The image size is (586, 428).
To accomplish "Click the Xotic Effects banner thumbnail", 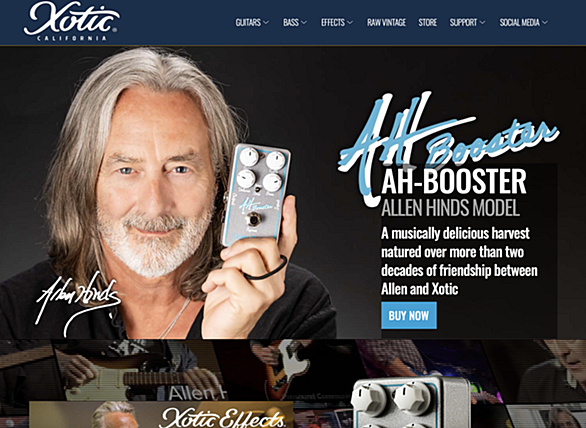I will 161,415.
